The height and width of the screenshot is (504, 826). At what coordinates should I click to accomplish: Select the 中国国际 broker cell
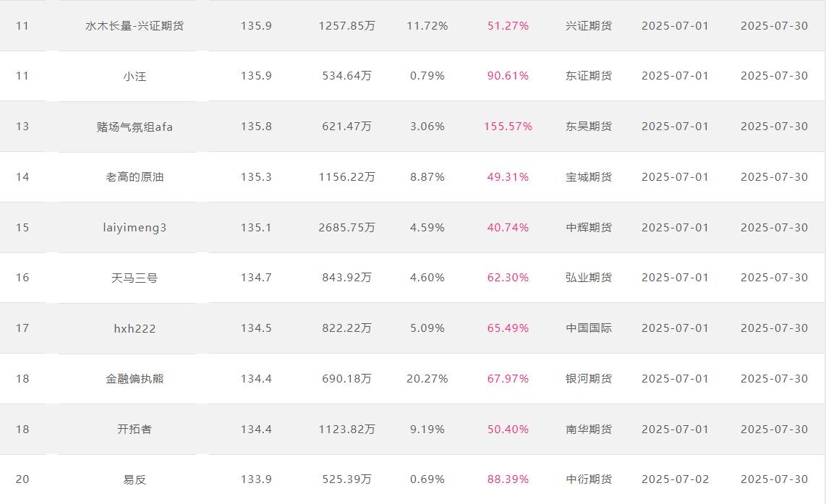click(x=589, y=328)
